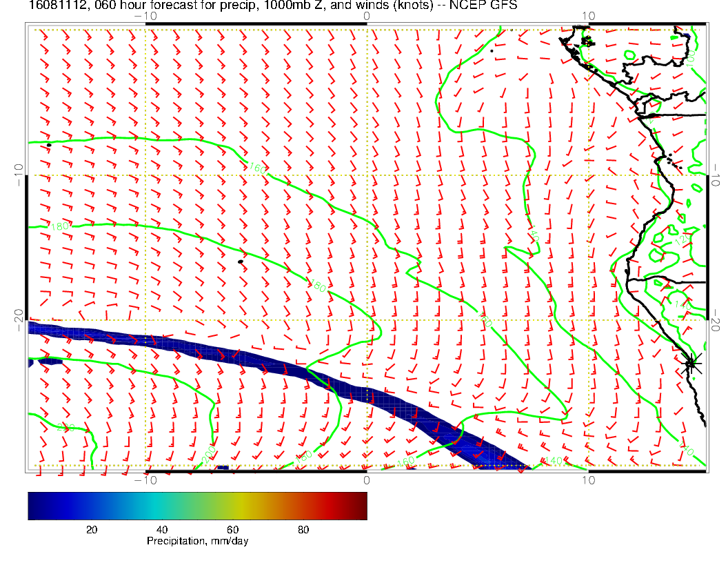This screenshot has height=563, width=728.
Task: Click the small island dot near the 180 contour
Action: click(240, 261)
